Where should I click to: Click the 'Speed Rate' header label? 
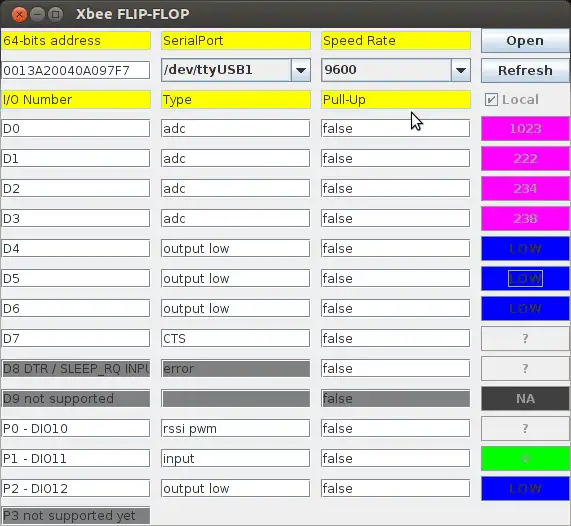tap(395, 40)
